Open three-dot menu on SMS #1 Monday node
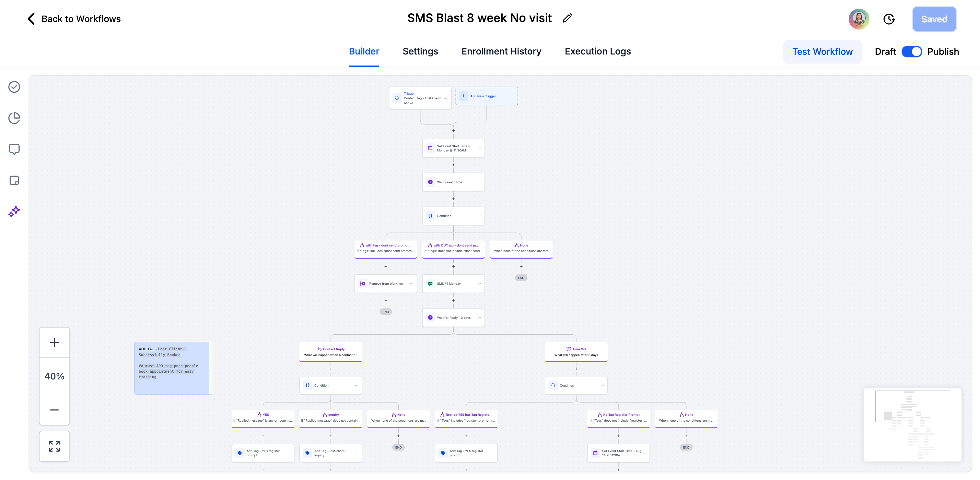 479,283
